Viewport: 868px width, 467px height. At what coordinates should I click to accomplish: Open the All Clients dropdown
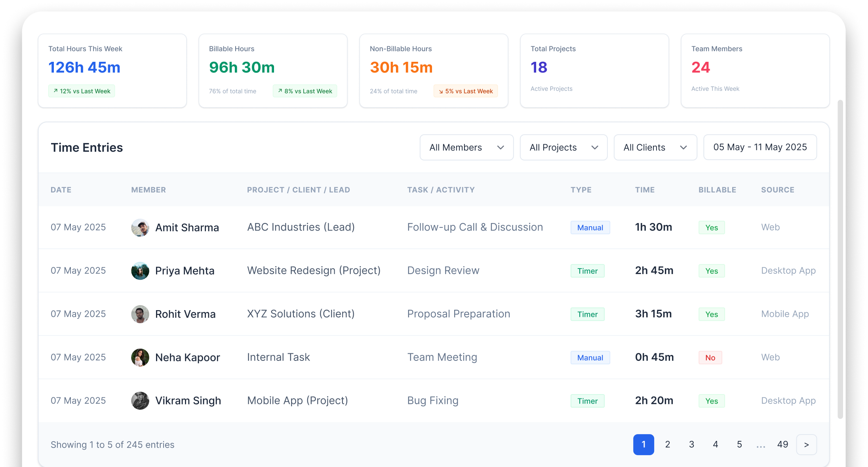tap(655, 147)
